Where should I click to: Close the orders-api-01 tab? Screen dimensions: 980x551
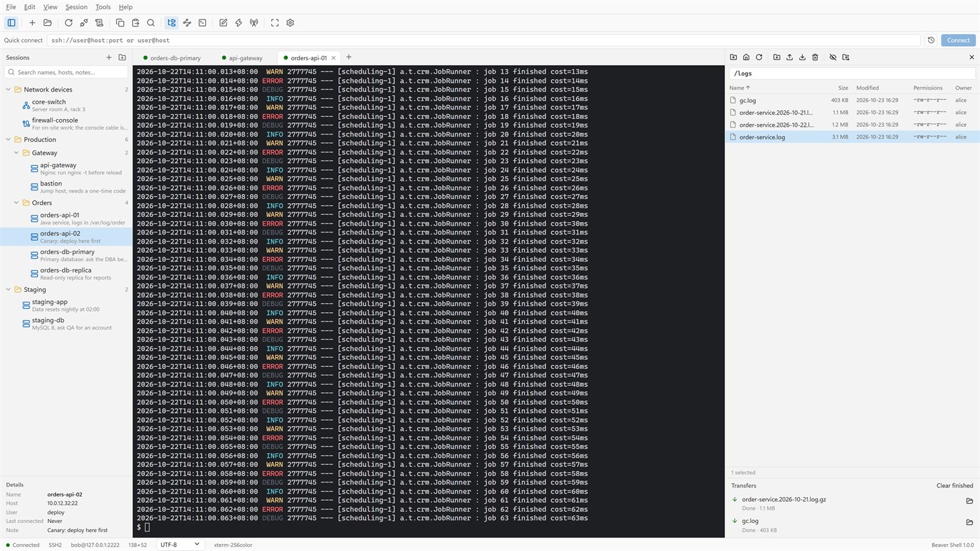coord(333,58)
